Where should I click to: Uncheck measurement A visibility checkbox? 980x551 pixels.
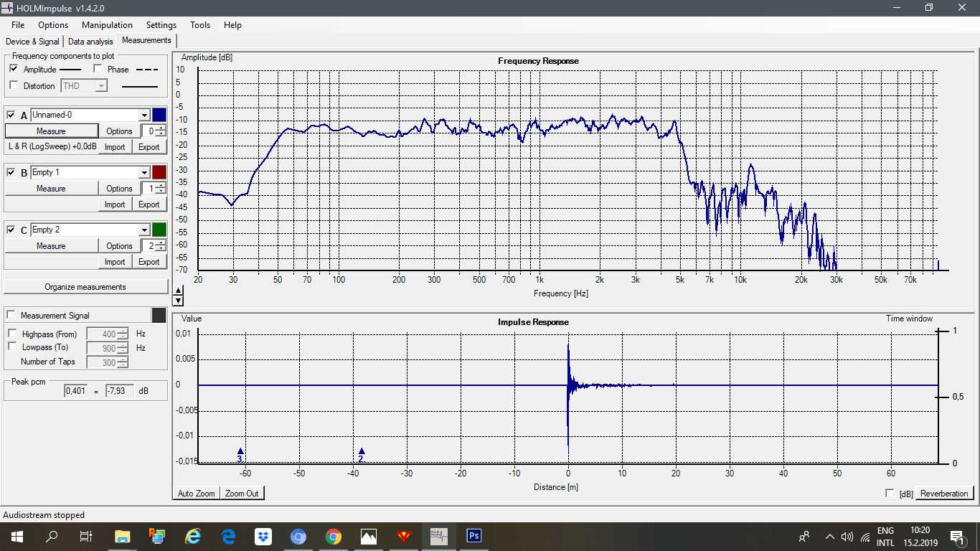point(11,115)
